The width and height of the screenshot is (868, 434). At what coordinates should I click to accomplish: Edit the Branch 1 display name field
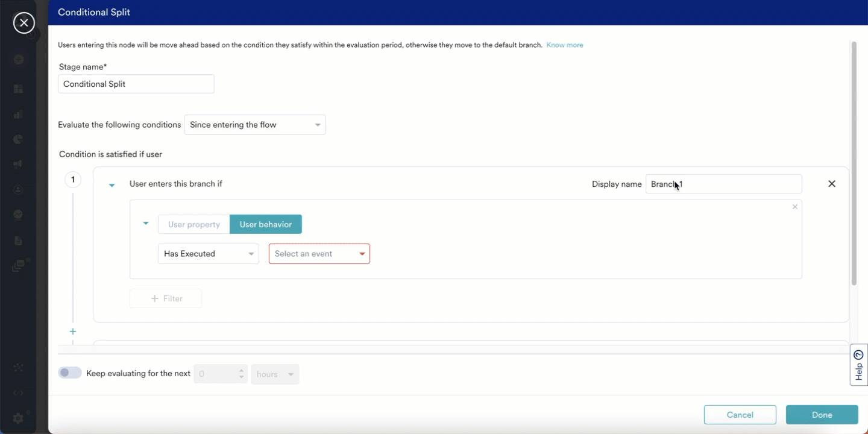[x=723, y=184]
